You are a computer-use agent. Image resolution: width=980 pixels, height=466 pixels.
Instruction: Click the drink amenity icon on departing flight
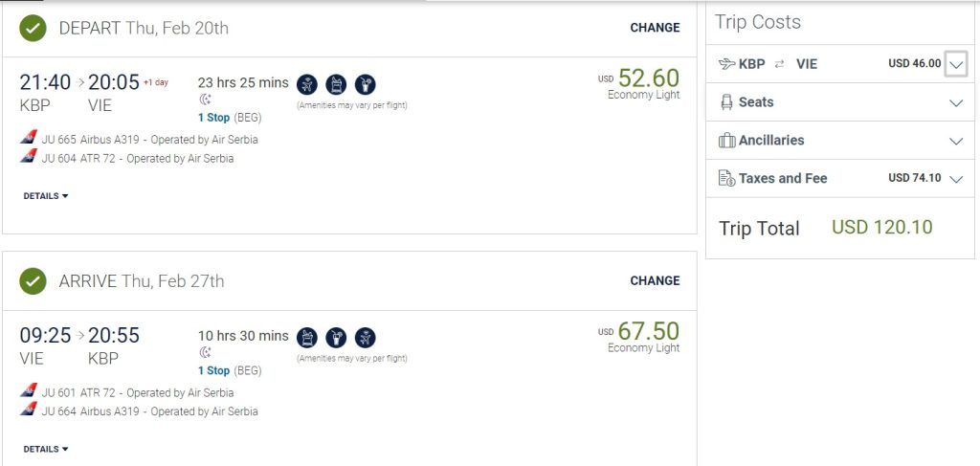pos(365,83)
